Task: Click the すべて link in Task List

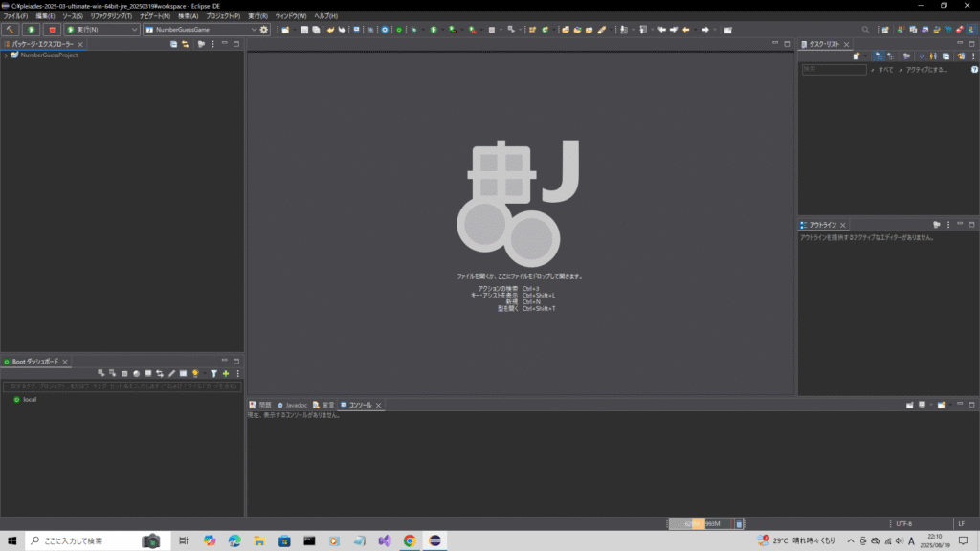Action: 885,70
